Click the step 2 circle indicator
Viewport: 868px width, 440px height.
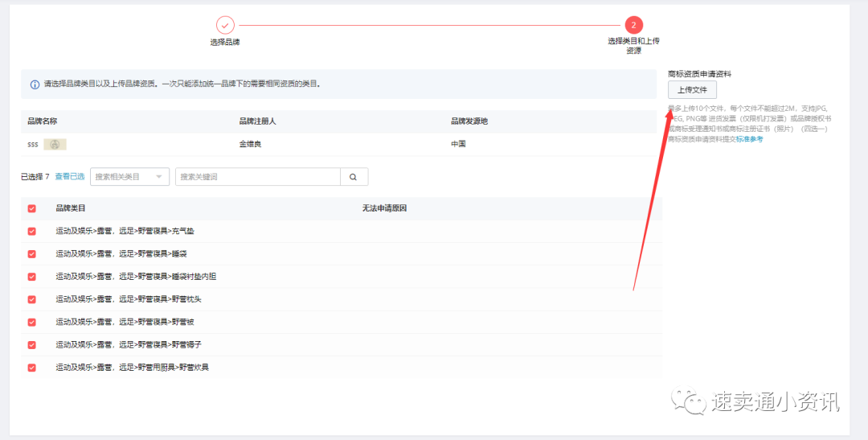634,25
